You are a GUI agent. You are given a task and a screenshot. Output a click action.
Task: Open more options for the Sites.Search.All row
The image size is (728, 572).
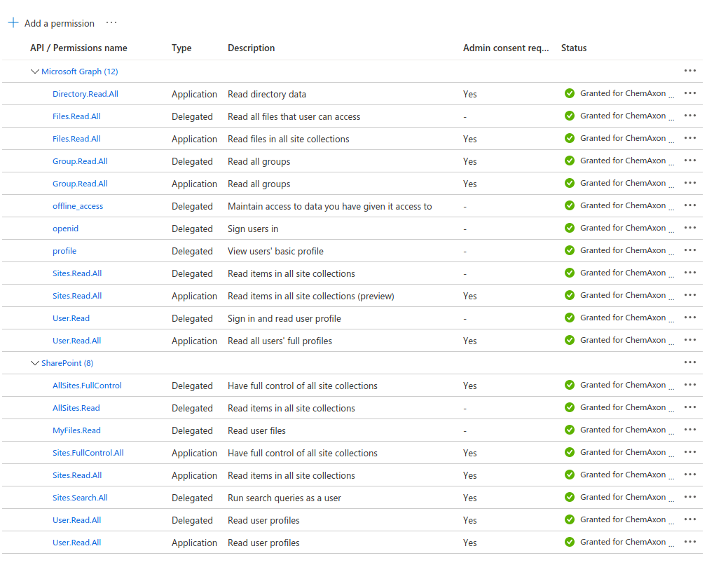click(x=689, y=497)
